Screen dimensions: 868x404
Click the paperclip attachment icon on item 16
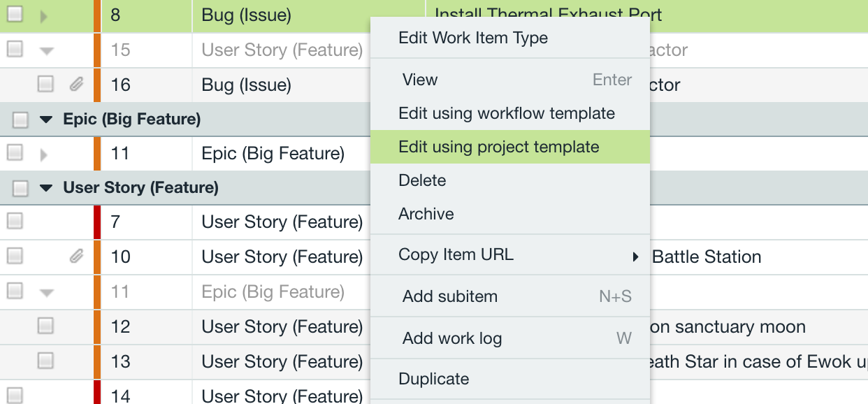click(77, 85)
